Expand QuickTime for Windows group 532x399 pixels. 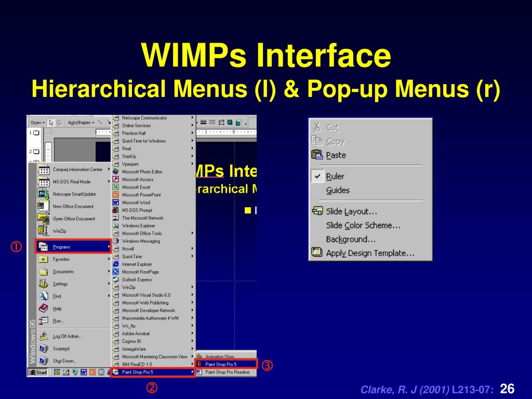[x=153, y=141]
